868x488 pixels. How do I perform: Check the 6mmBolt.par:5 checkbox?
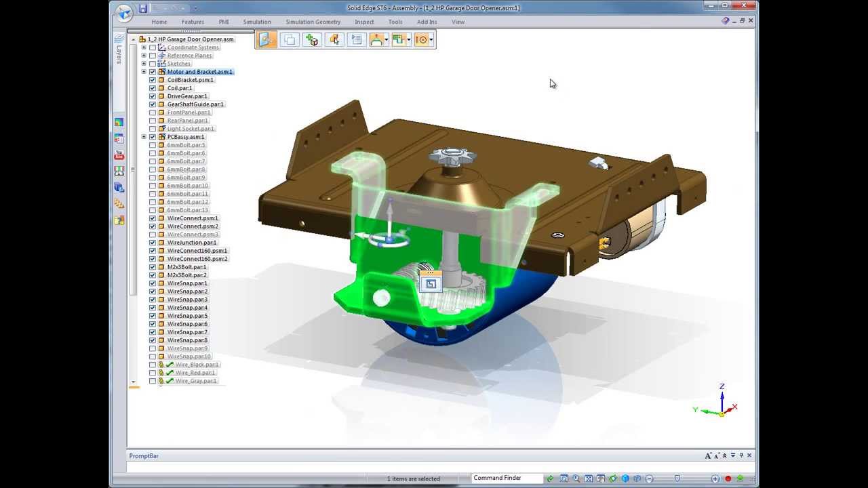153,145
